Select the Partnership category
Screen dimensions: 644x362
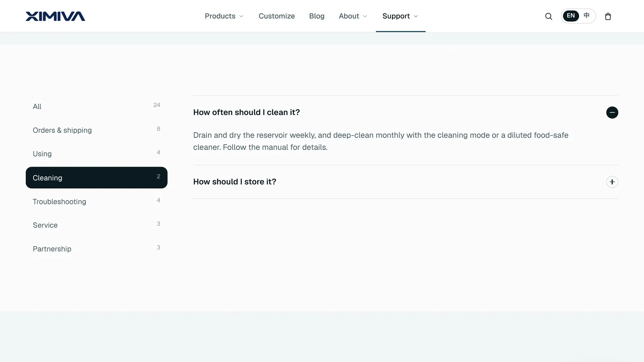[97, 249]
